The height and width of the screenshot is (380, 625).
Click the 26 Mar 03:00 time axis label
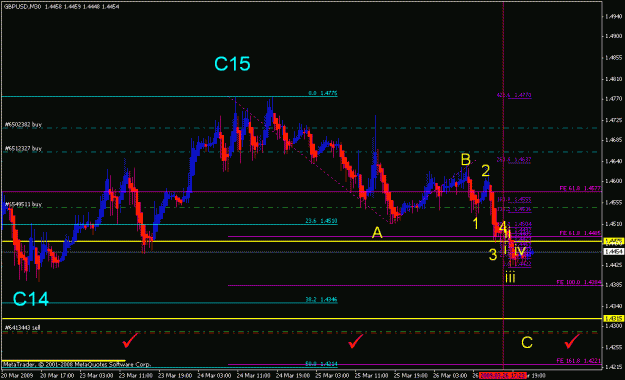tap(450, 376)
